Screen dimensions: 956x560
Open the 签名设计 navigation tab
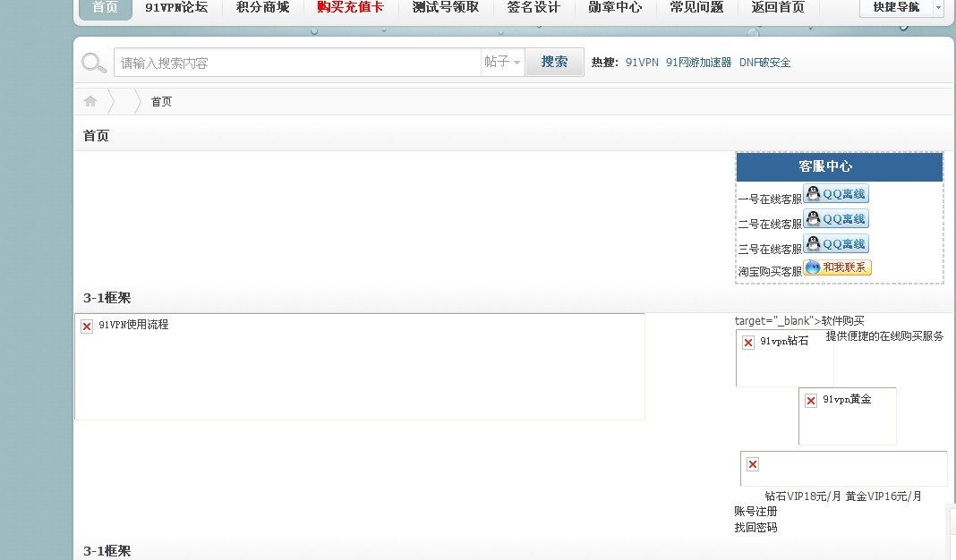coord(533,7)
